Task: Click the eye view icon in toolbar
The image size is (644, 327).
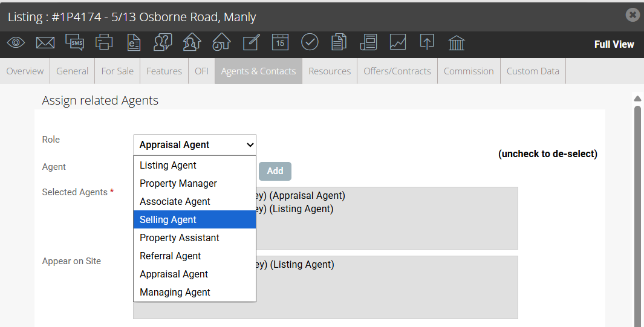Action: click(16, 43)
